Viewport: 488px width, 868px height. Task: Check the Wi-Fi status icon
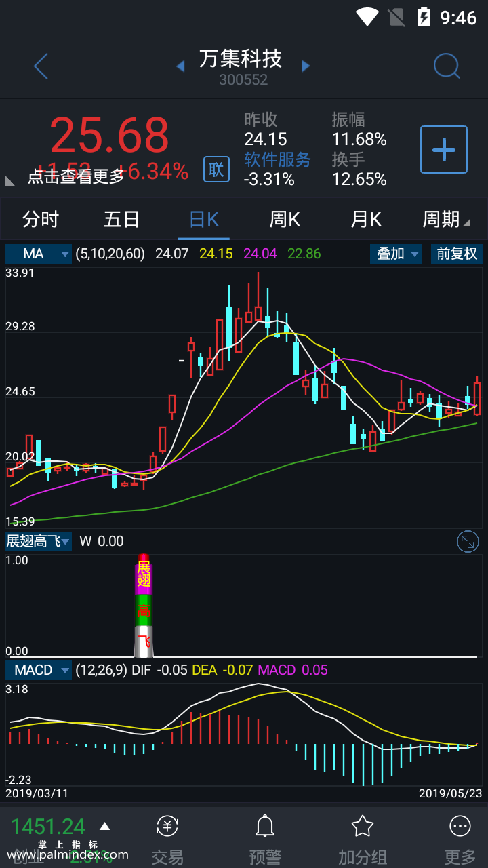pyautogui.click(x=367, y=16)
